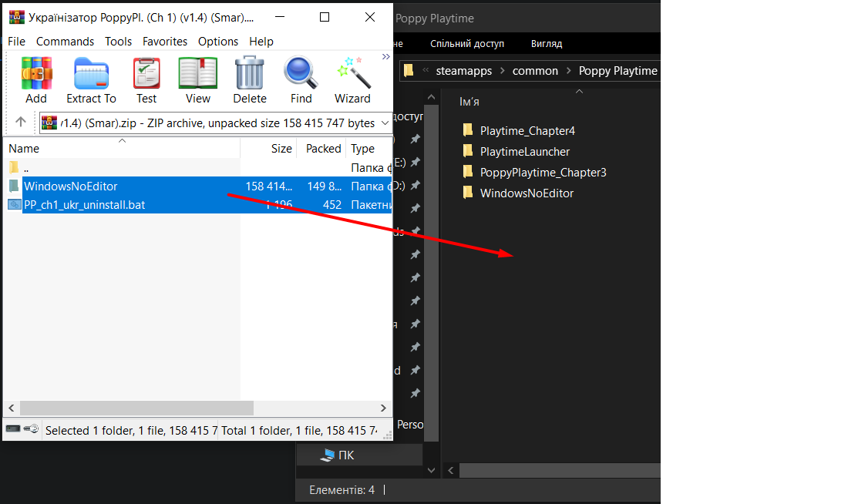Go up one level with arrow icon
The height and width of the screenshot is (504, 848).
point(21,123)
